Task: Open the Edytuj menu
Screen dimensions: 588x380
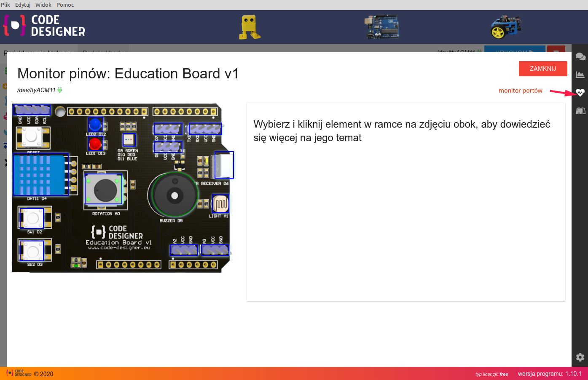Action: click(23, 5)
